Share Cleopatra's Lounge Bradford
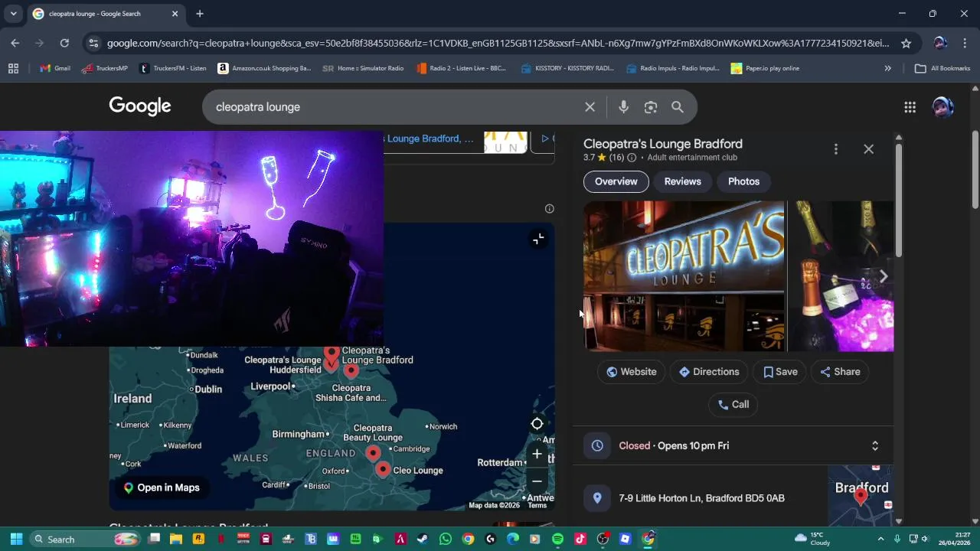 point(840,372)
